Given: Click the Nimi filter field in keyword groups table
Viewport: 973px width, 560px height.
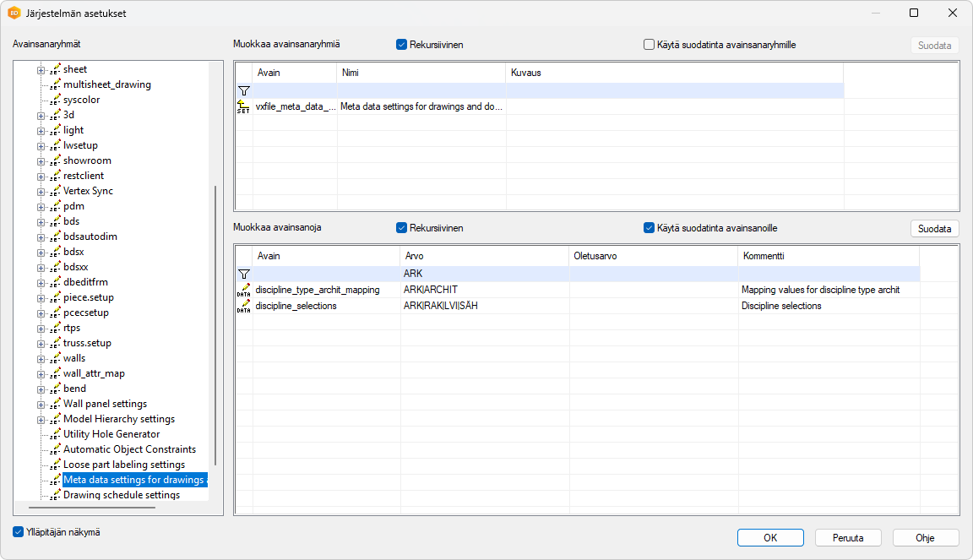Looking at the screenshot, I should [421, 90].
